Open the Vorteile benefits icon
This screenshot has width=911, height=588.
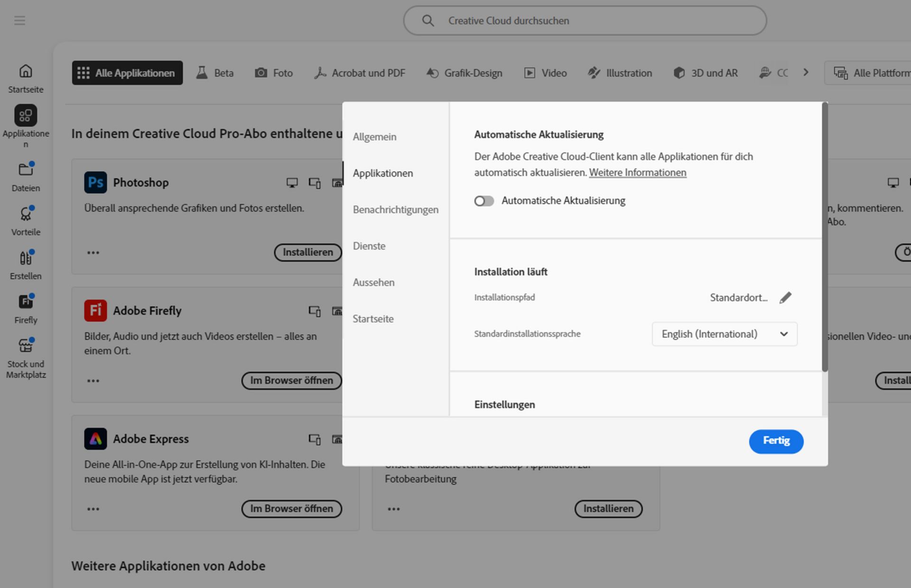point(26,214)
